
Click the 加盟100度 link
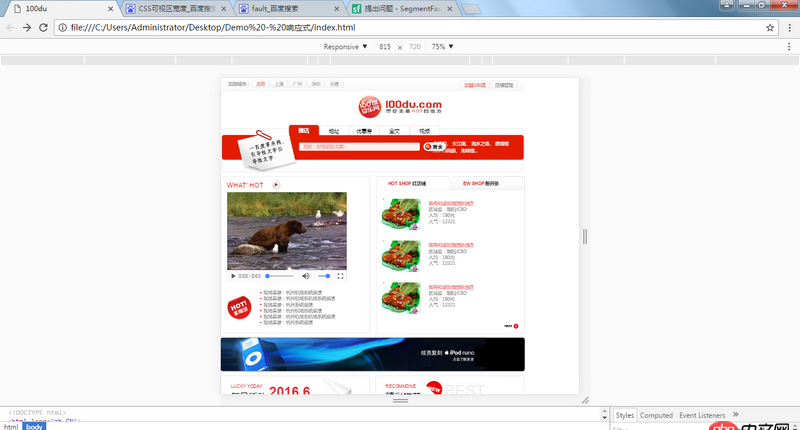(474, 85)
